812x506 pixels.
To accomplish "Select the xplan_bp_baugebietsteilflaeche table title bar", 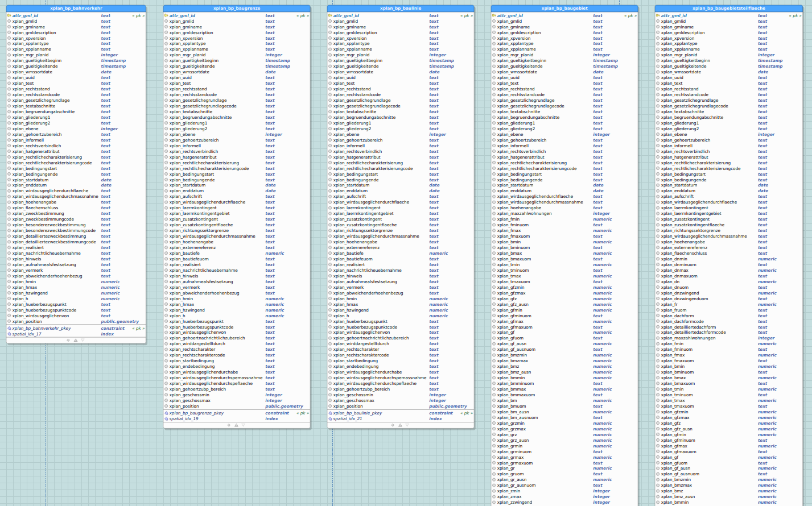I will point(728,9).
